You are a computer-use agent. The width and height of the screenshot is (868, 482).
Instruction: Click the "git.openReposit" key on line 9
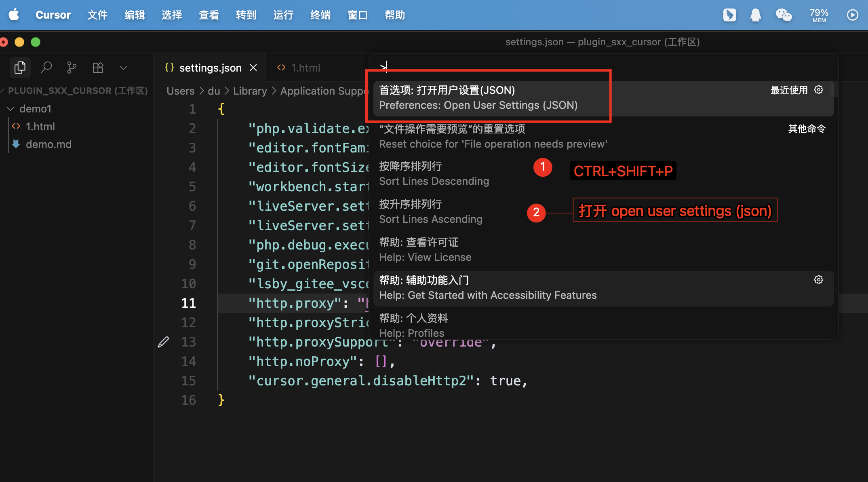(x=308, y=264)
